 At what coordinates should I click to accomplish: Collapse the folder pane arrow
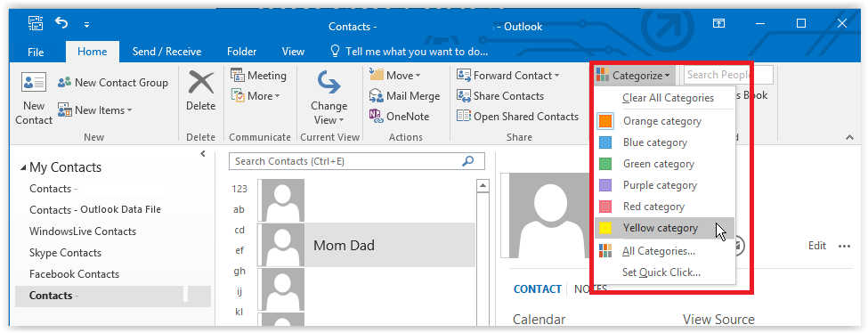pos(203,154)
